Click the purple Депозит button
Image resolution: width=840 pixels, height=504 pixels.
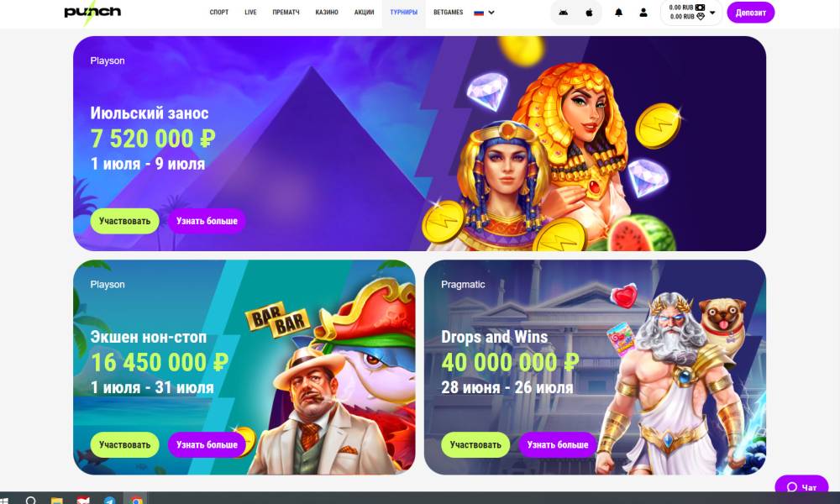[750, 13]
